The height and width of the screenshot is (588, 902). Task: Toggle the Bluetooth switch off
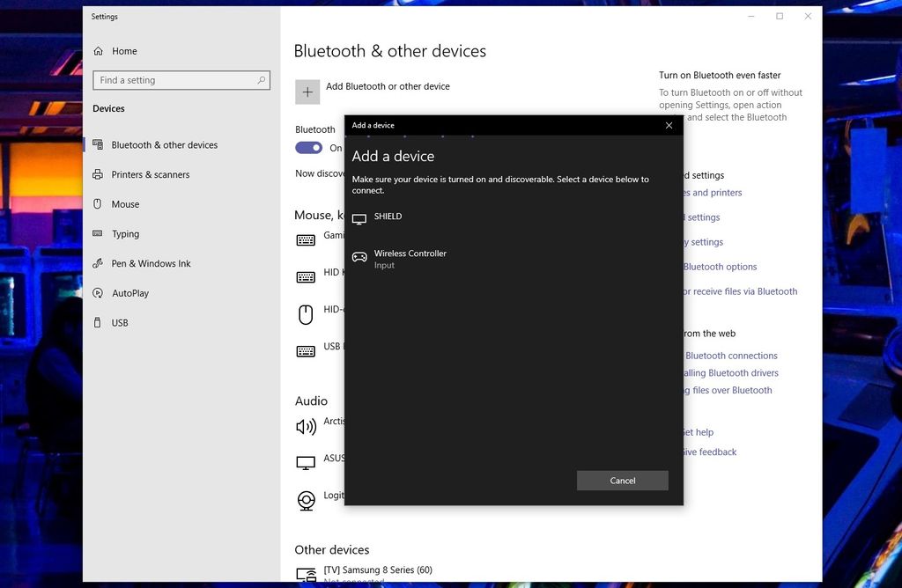(309, 148)
